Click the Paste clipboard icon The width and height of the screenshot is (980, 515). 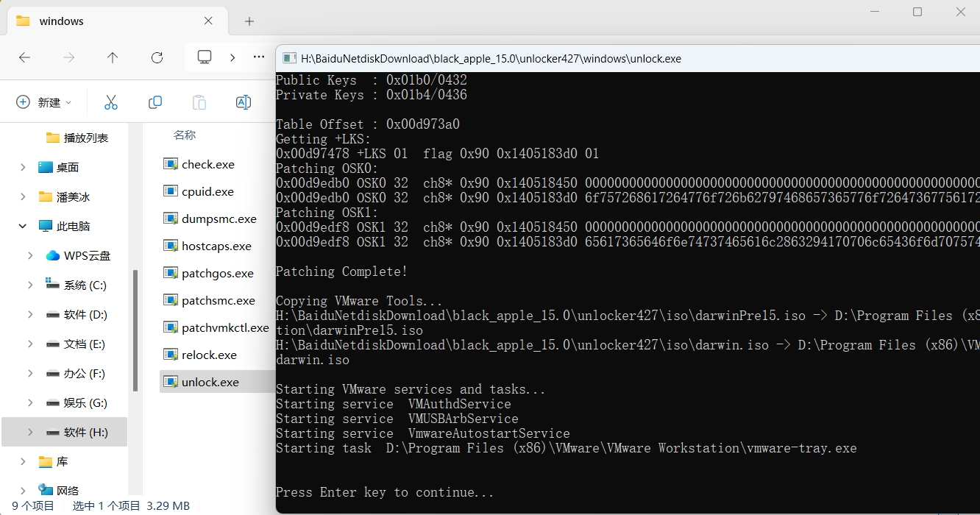coord(199,102)
